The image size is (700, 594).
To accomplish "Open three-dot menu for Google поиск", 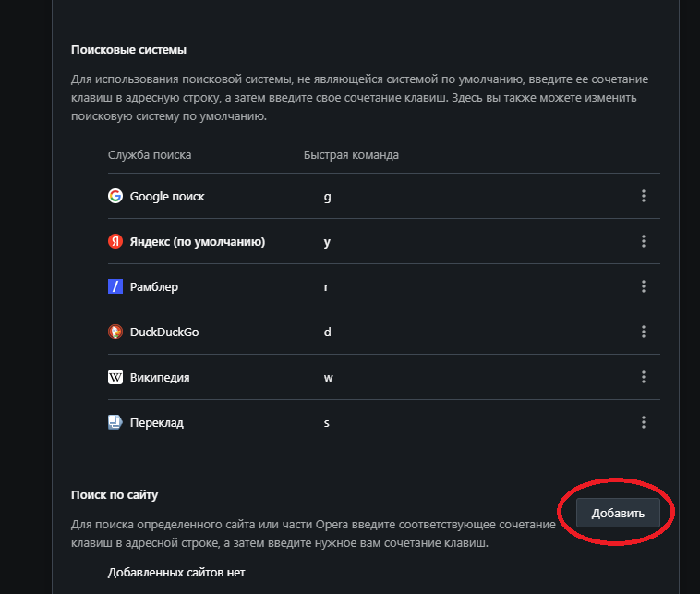I will click(644, 196).
